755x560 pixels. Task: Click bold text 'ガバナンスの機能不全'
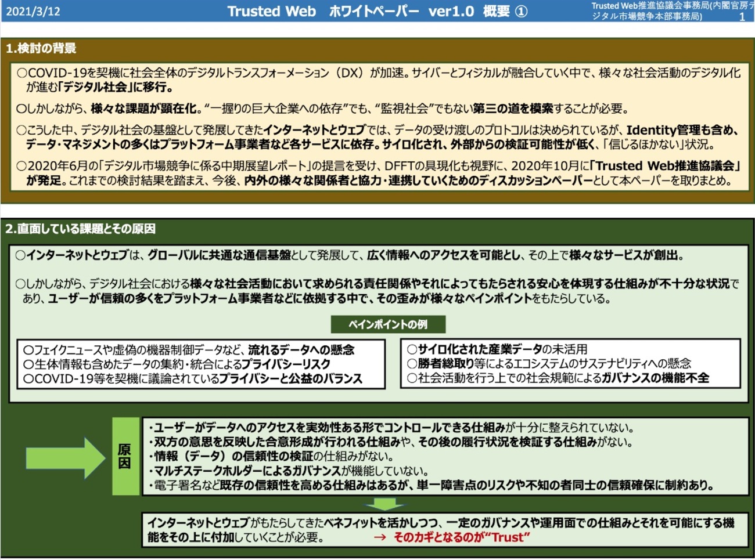[655, 378]
